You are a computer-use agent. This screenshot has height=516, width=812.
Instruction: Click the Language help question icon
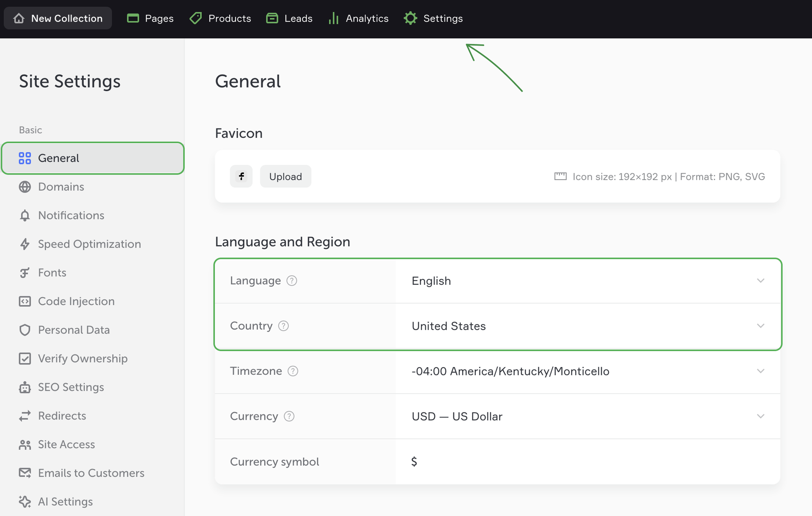tap(292, 281)
